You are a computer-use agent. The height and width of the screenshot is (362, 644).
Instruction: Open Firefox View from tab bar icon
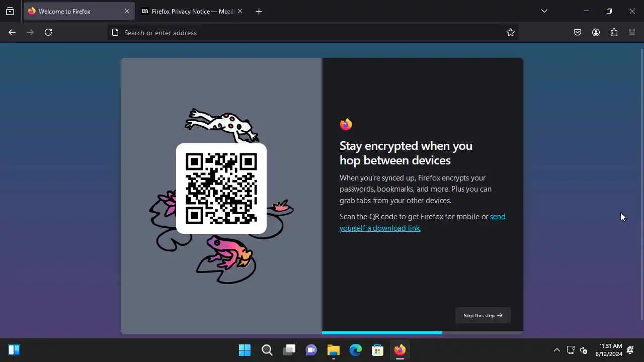click(x=10, y=11)
